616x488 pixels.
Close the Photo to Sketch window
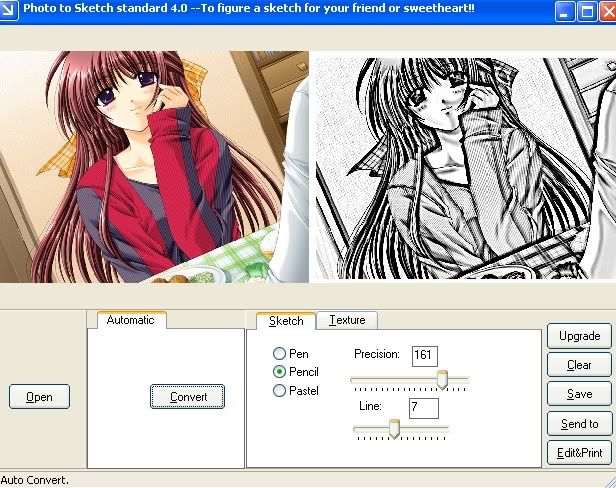608,11
